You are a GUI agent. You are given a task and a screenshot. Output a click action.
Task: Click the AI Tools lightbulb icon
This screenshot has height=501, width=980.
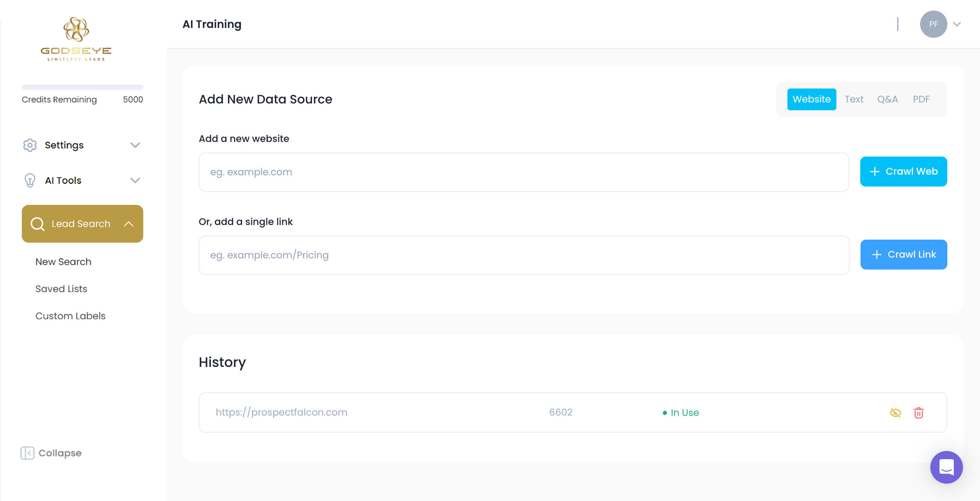(x=30, y=180)
